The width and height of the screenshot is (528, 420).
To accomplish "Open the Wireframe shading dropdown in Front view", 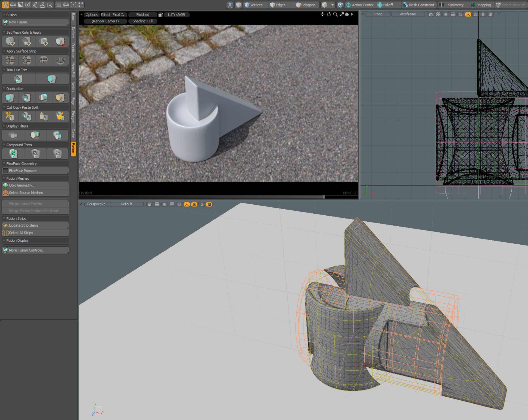I will click(407, 14).
